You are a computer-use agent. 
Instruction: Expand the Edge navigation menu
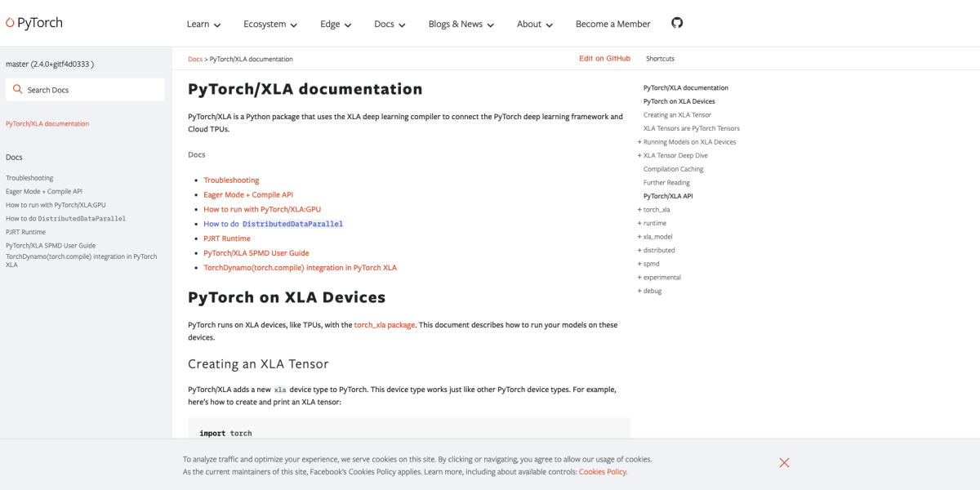pyautogui.click(x=335, y=24)
